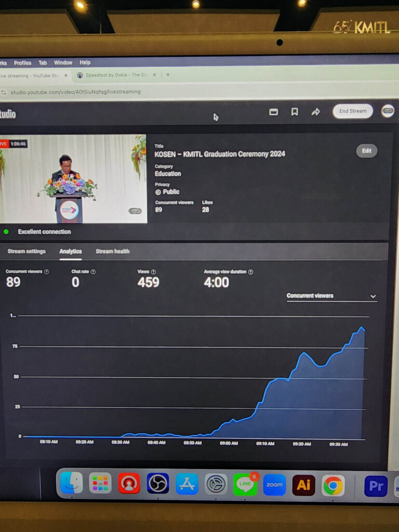Close the Speedtest by Ookla tab
The height and width of the screenshot is (532, 399).
click(x=154, y=75)
